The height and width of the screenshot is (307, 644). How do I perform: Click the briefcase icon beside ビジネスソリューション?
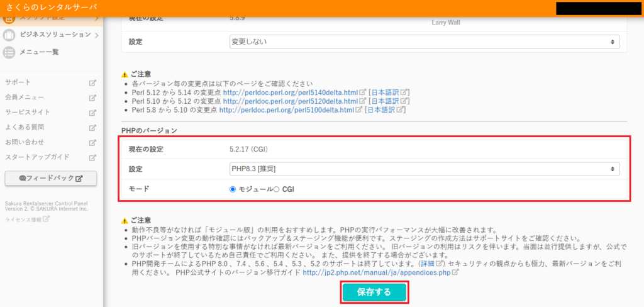pos(9,35)
